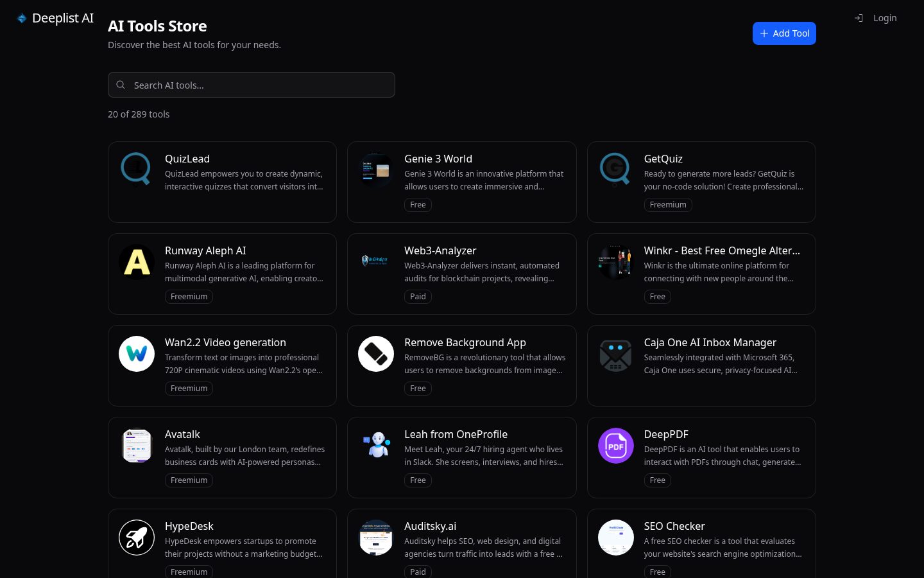
Task: Click the Deeplist AI logo icon
Action: point(22,18)
